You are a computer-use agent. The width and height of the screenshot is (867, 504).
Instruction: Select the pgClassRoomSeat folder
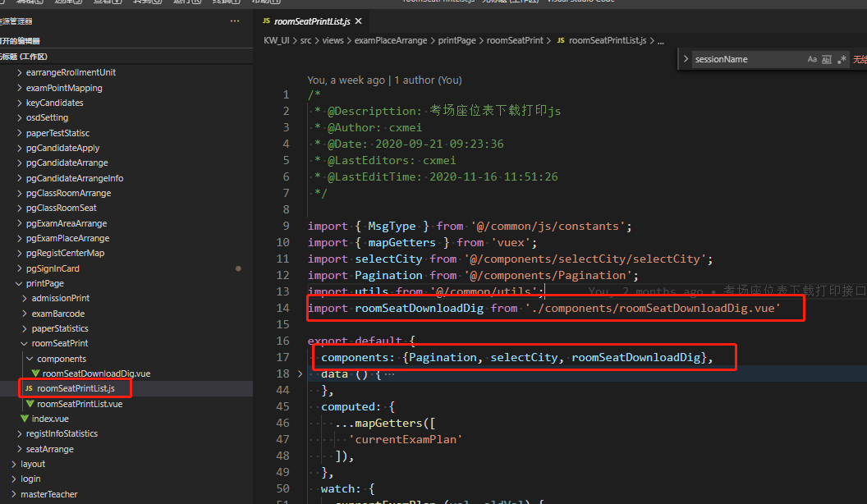[x=62, y=208]
